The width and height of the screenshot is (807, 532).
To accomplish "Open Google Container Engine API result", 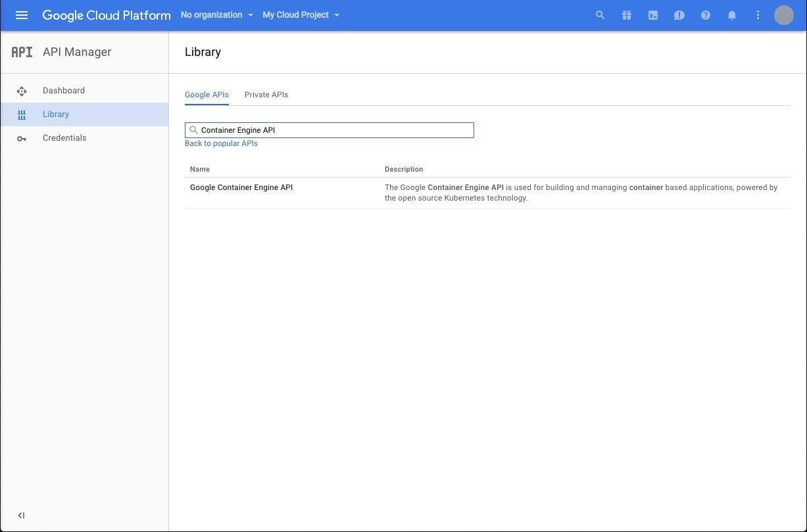I will click(x=241, y=187).
